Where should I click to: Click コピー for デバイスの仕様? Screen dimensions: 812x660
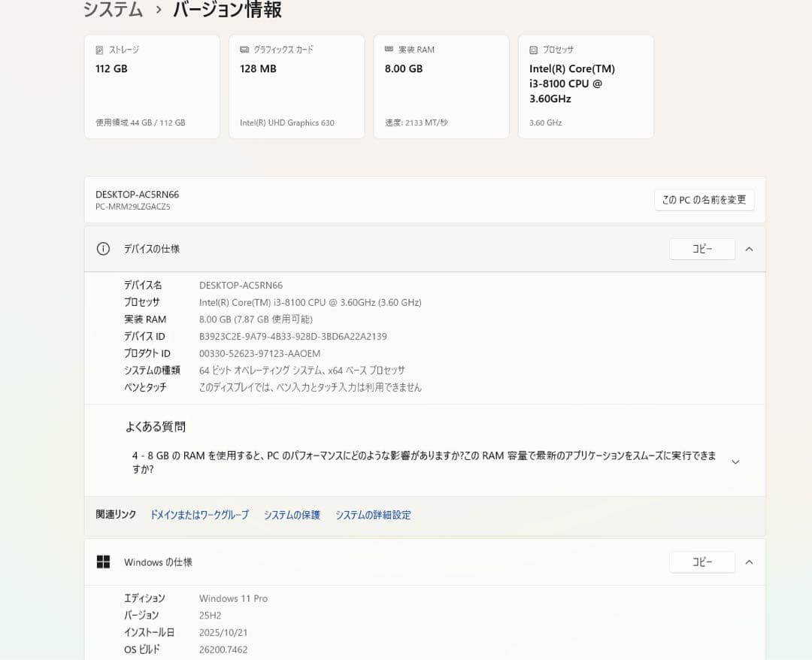(701, 248)
